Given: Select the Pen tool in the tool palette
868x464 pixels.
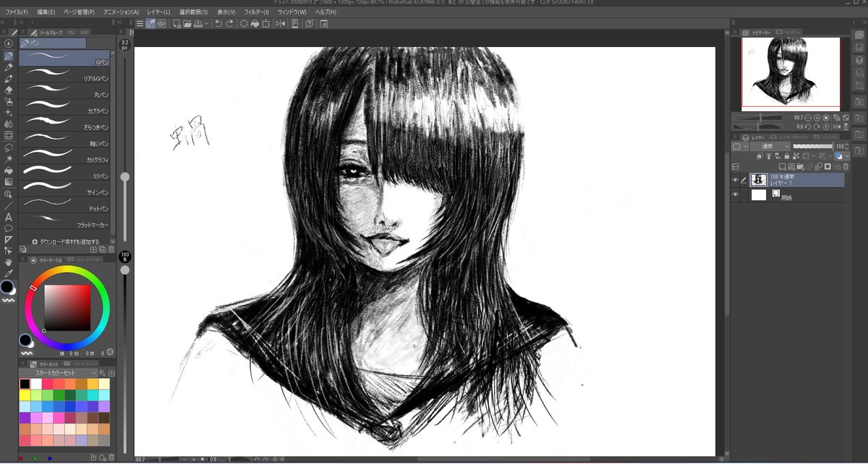Looking at the screenshot, I should (9, 56).
